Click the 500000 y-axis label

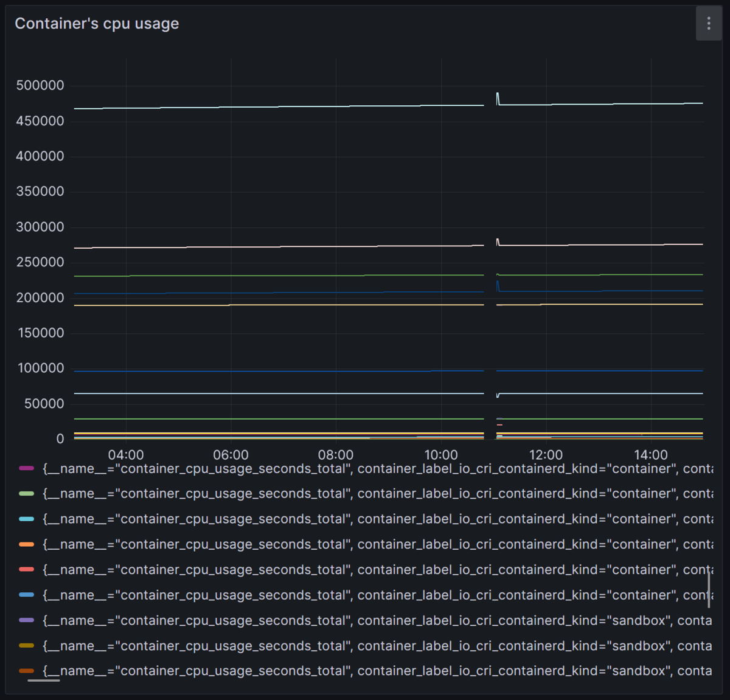click(40, 86)
